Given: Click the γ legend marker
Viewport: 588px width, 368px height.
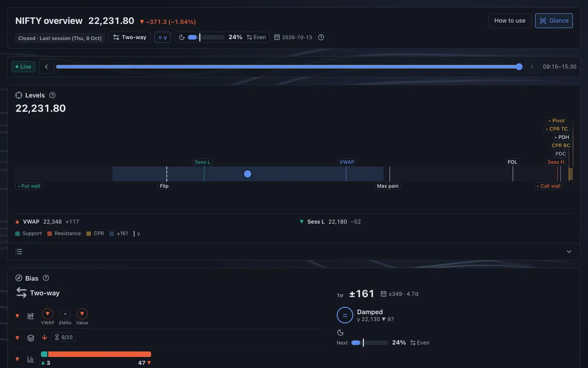Looking at the screenshot, I should click(x=137, y=234).
